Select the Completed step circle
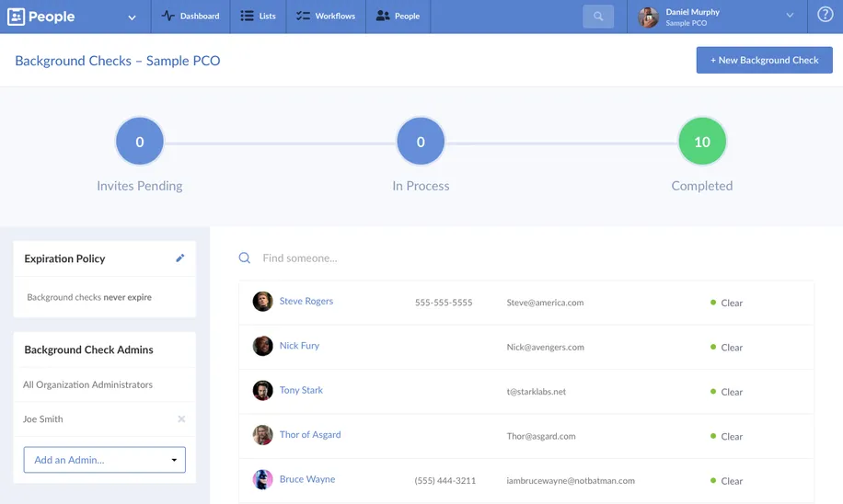The width and height of the screenshot is (843, 504). coord(701,142)
